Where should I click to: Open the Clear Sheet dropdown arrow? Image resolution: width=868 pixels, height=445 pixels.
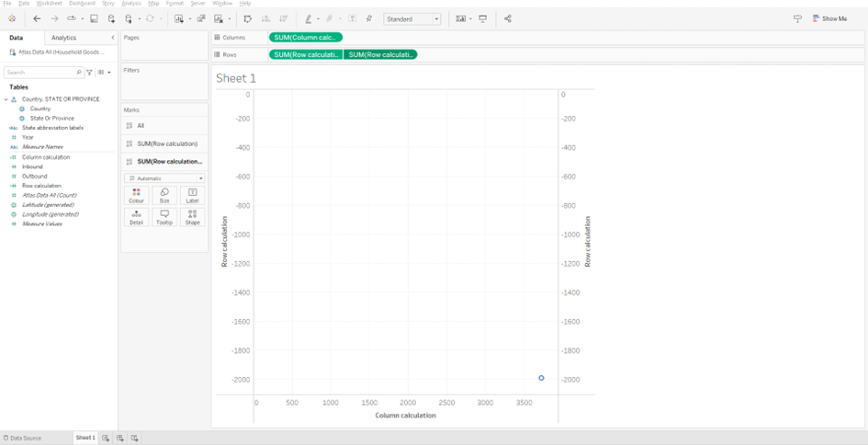(x=230, y=18)
